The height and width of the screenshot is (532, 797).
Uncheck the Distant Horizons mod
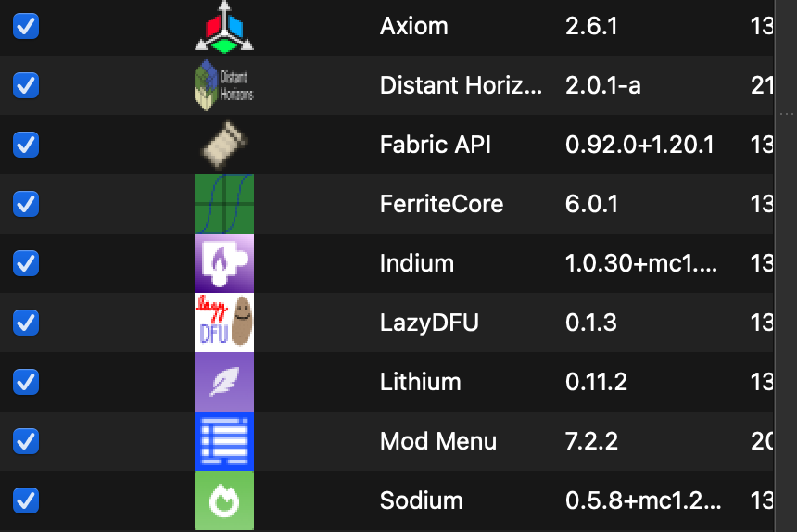[26, 85]
